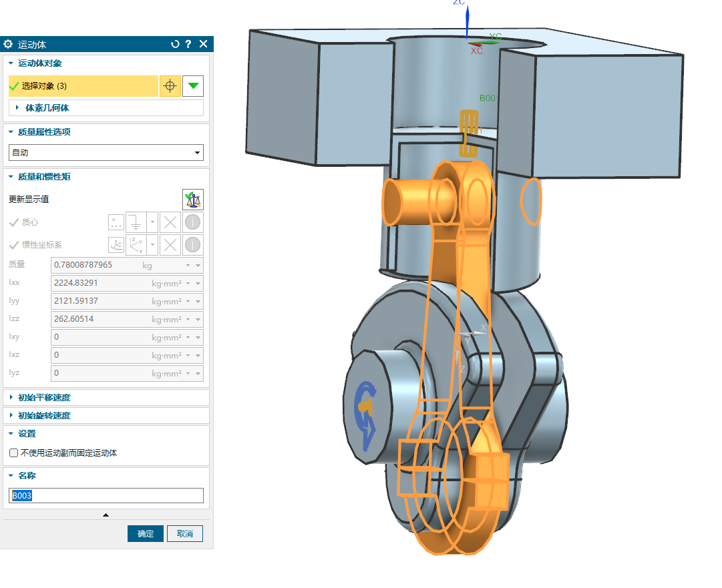Screen dimensions: 722x588
Task: Collapse the 质量和惯性矩 section
Action: pos(44,177)
